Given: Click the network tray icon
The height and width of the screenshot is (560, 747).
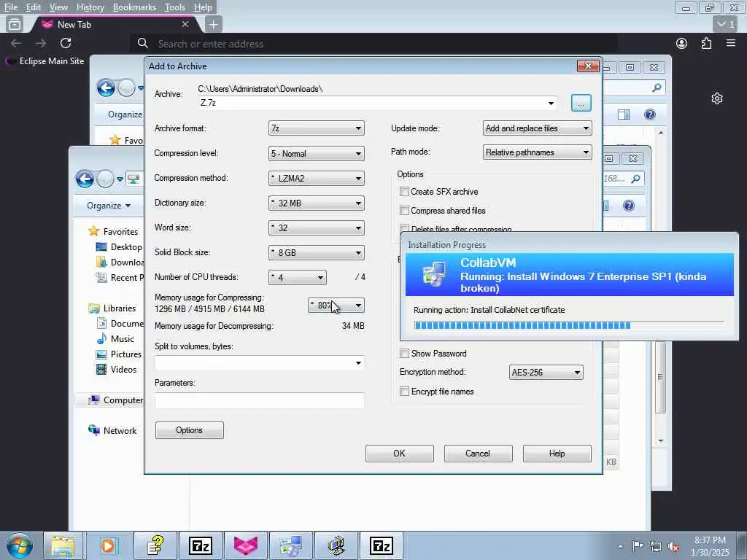Looking at the screenshot, I should [x=656, y=546].
